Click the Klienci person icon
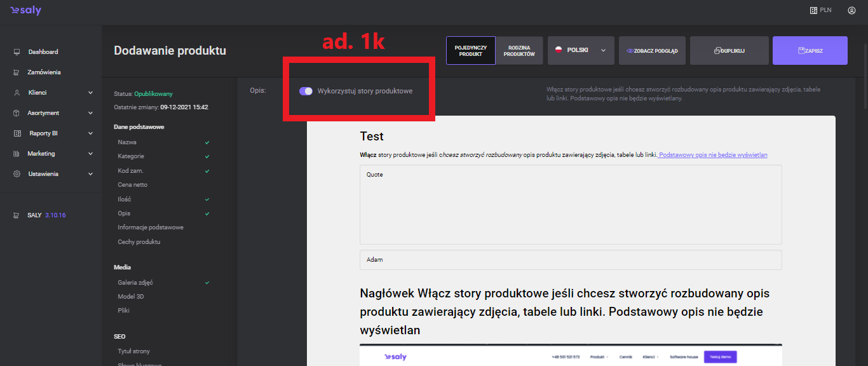The image size is (868, 366). coord(17,93)
